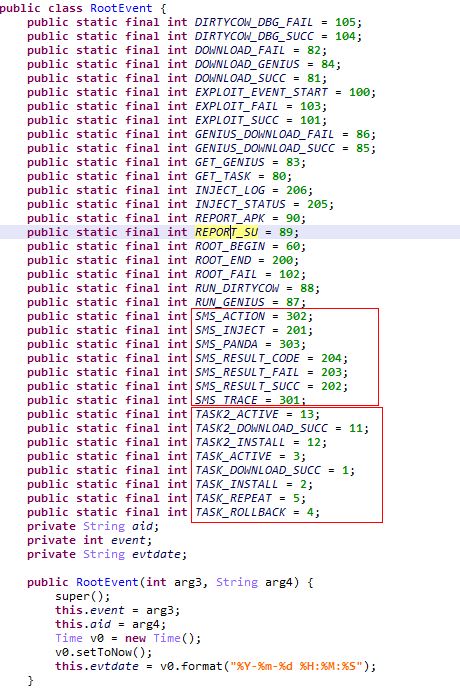
Task: Click the DOWNLOAD_FAIL identifier
Action: click(240, 50)
